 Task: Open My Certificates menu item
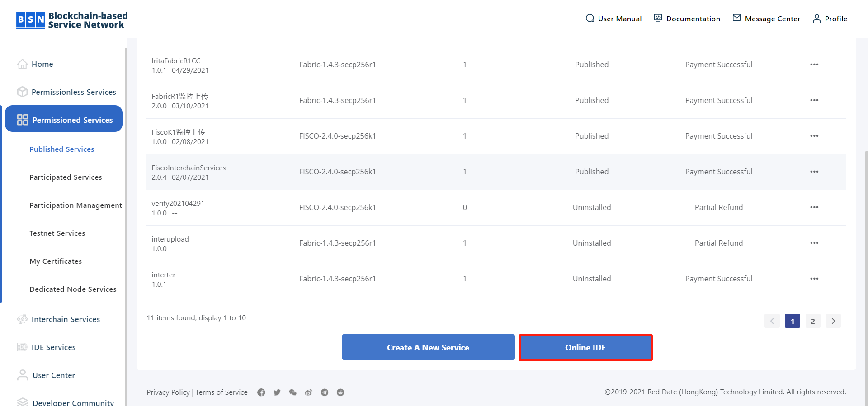pos(56,261)
